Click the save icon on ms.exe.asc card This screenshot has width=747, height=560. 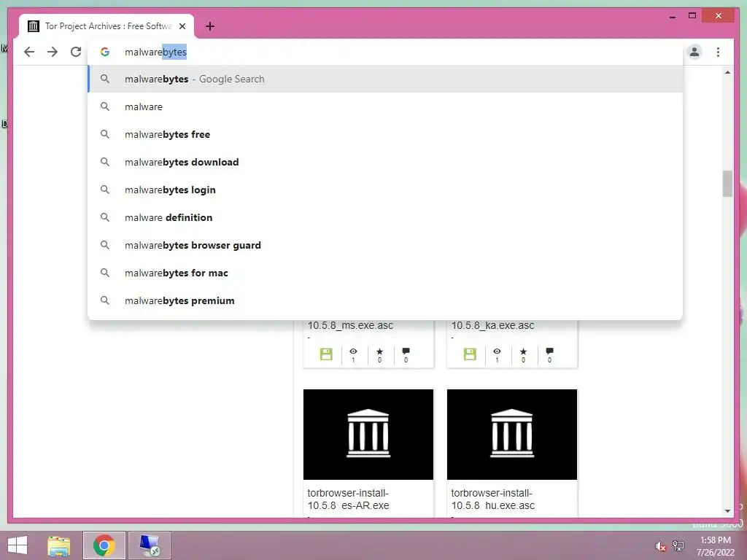coord(326,354)
